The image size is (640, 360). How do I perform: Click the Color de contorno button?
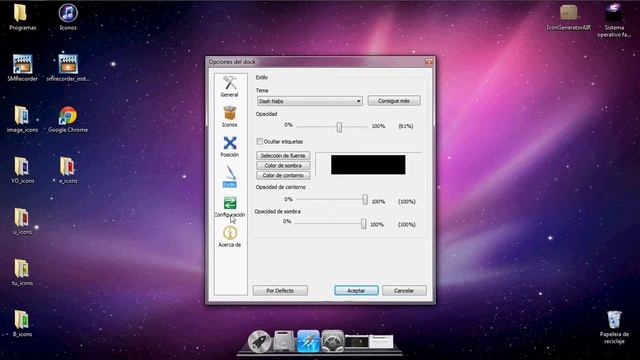pos(283,175)
